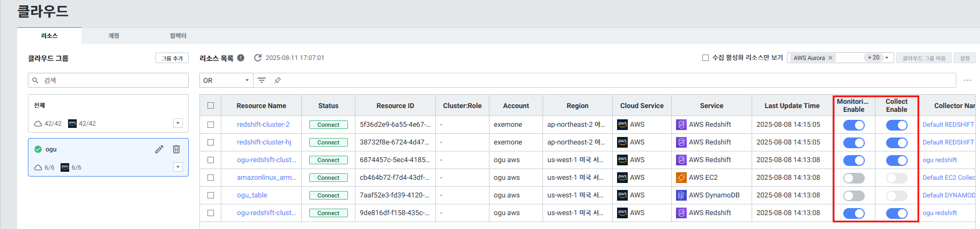Click the cloud group 검색 search field

pos(108,80)
